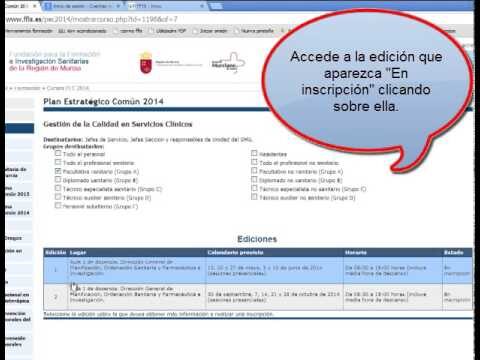This screenshot has width=480, height=360.
Task: Open the 'Utilidades PDF' bookmark
Action: 167,31
